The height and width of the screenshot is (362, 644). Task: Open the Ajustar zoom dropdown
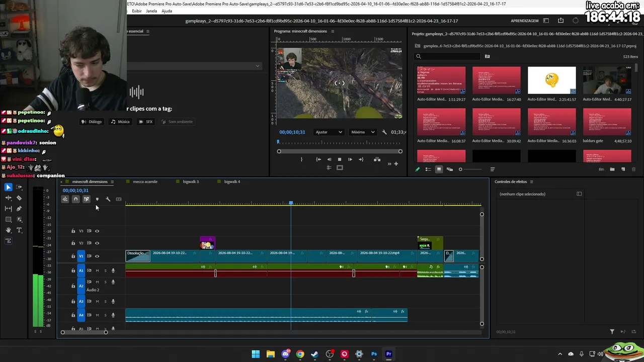click(x=329, y=132)
